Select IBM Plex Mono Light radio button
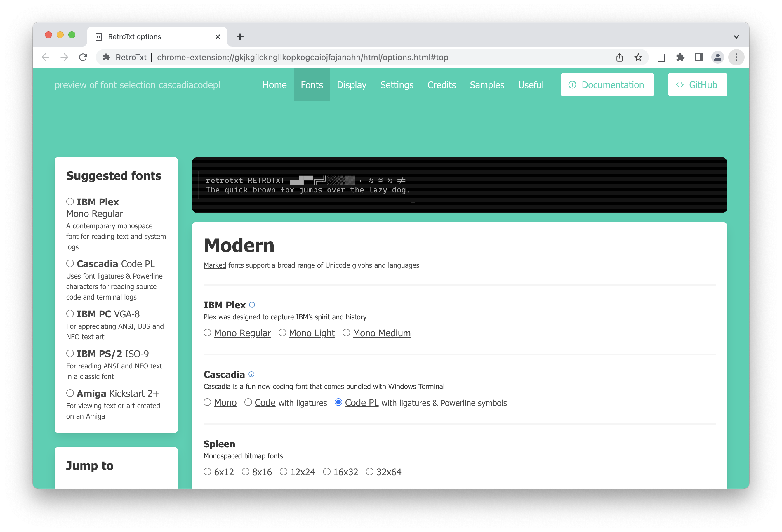782x532 pixels. pos(282,333)
